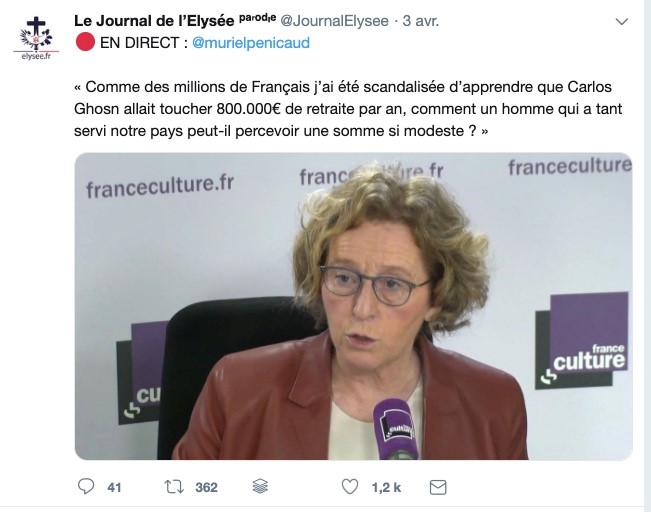Click the 1,2 k likes count
This screenshot has height=512, width=651.
tap(386, 487)
